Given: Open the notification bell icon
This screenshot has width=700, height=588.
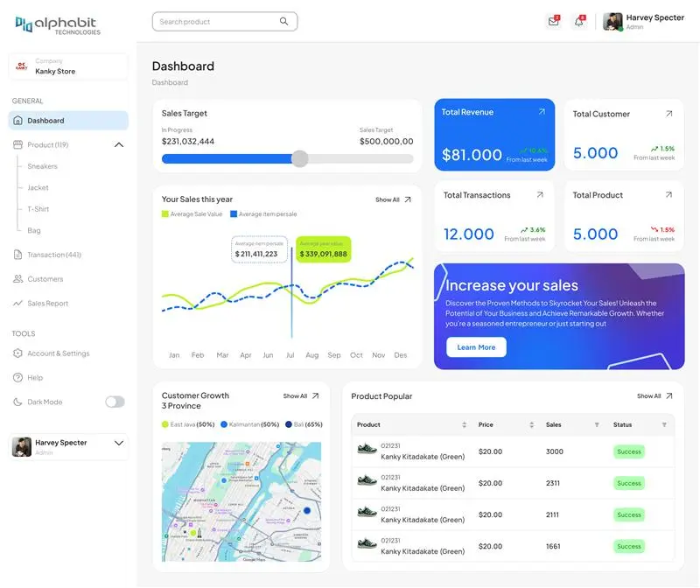Looking at the screenshot, I should tap(578, 22).
